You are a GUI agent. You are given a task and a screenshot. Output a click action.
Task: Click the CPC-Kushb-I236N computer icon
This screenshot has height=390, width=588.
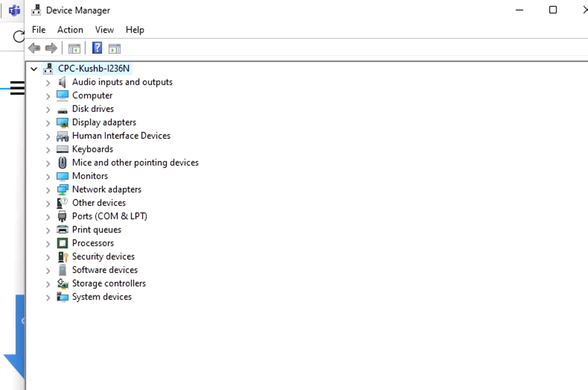(48, 68)
